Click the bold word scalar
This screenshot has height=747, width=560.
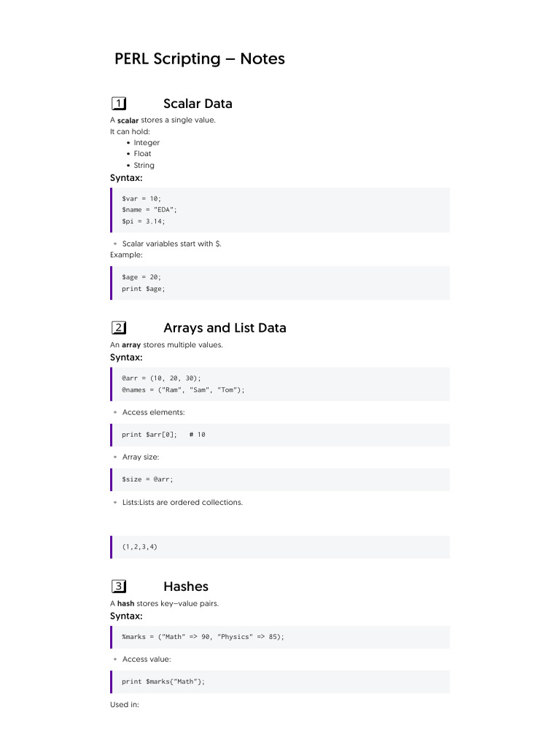coord(128,120)
